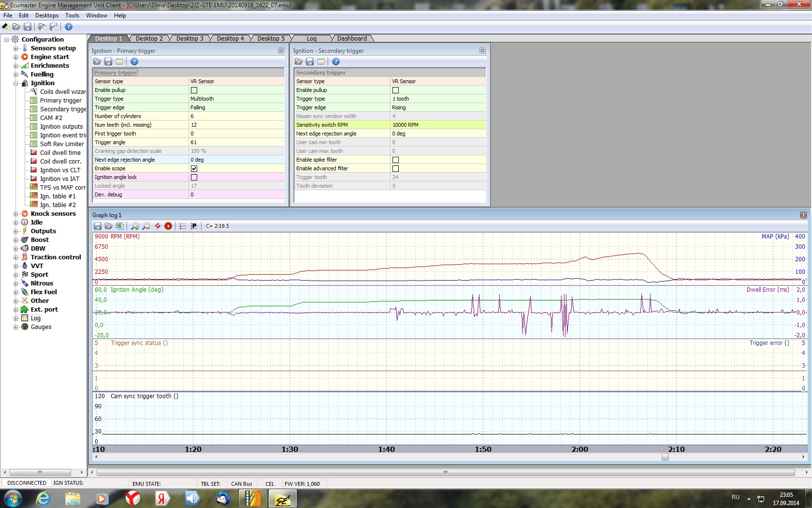This screenshot has height=508, width=812.
Task: Expand the Knock sensors tree node
Action: [x=15, y=214]
